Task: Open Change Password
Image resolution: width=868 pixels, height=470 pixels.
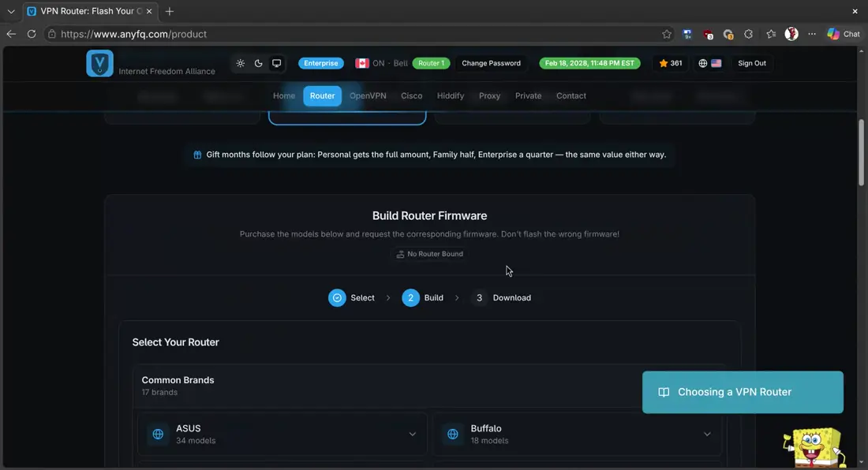Action: [x=491, y=63]
